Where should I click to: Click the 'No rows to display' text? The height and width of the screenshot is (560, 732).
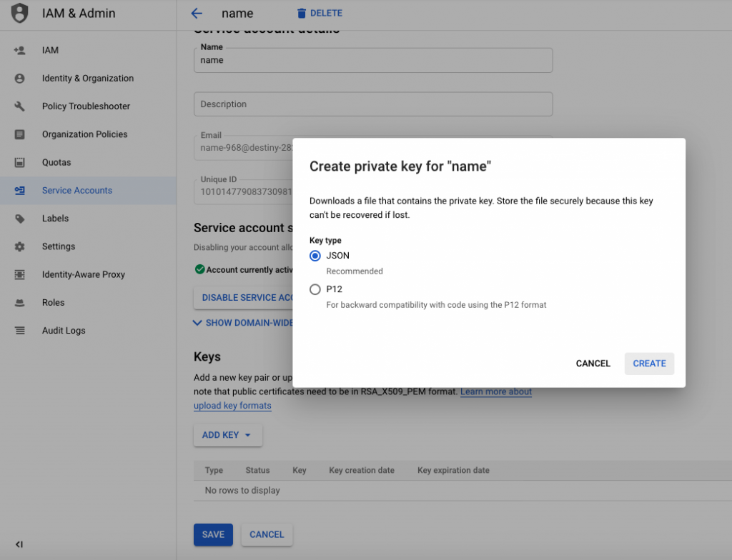pyautogui.click(x=242, y=491)
